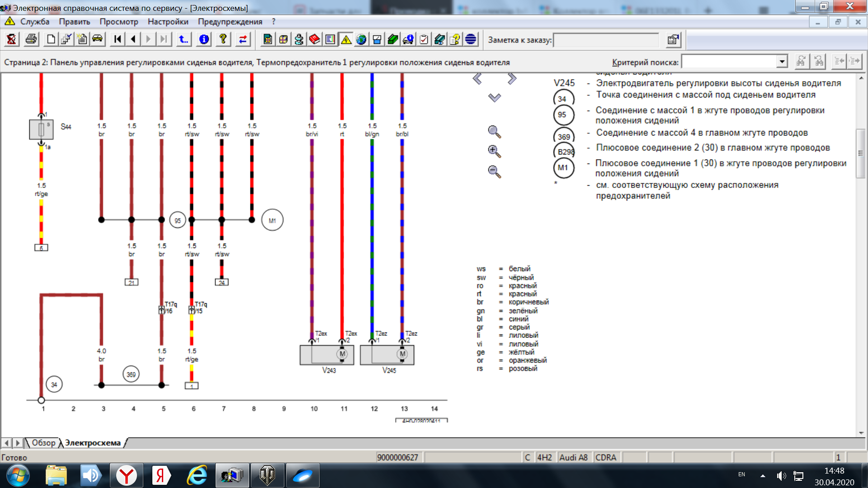Open the Служба menu

35,22
